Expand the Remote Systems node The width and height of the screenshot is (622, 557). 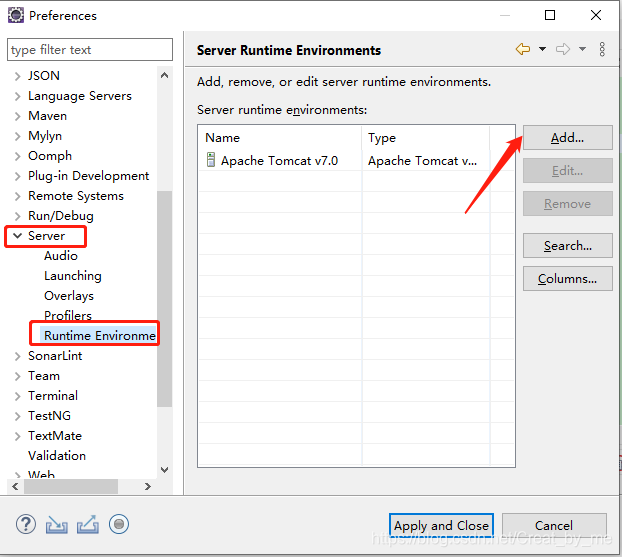click(17, 196)
